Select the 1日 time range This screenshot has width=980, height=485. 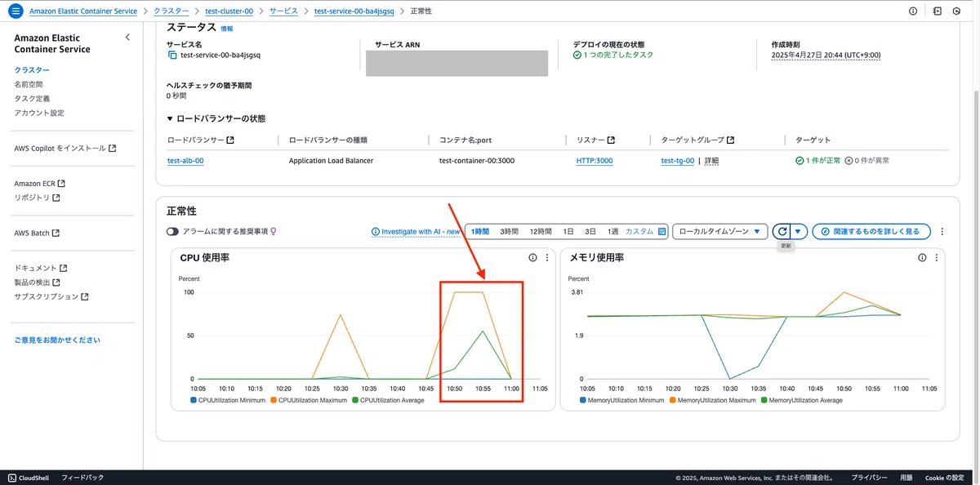(568, 232)
